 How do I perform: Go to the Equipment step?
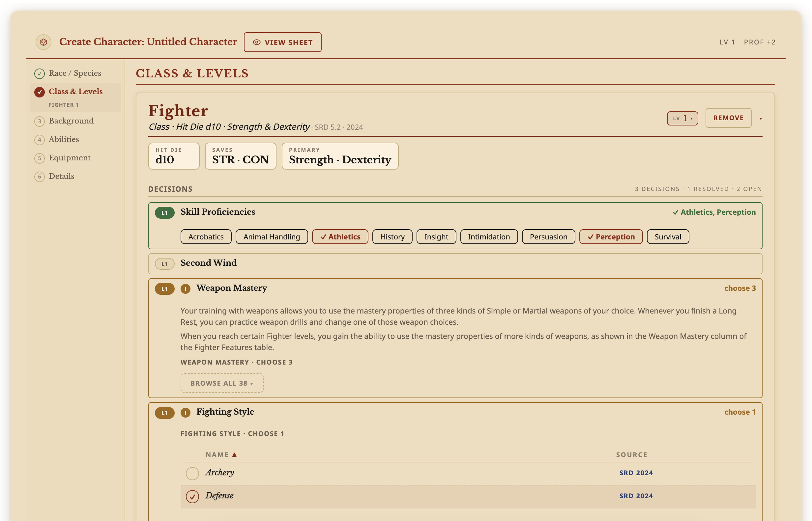click(x=75, y=158)
